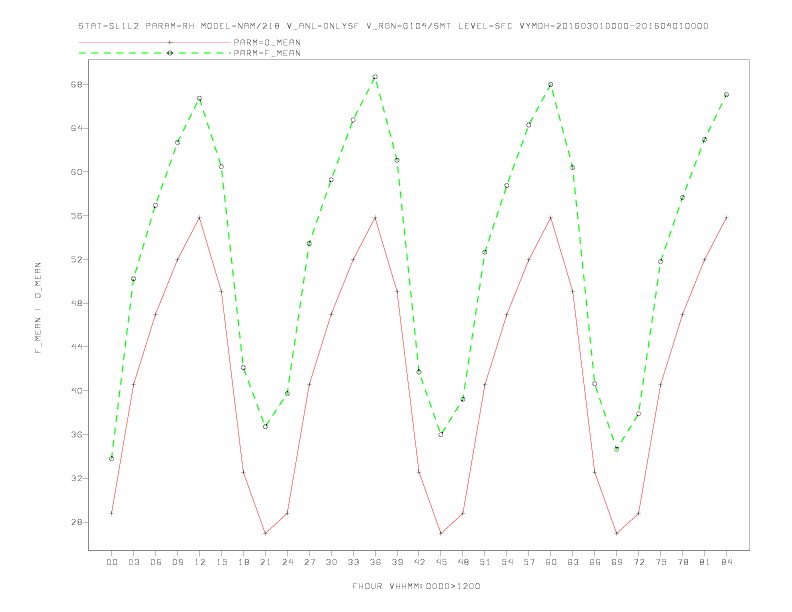Click the x-axis tick label 75
Image resolution: width=792 pixels, height=612 pixels.
click(661, 562)
